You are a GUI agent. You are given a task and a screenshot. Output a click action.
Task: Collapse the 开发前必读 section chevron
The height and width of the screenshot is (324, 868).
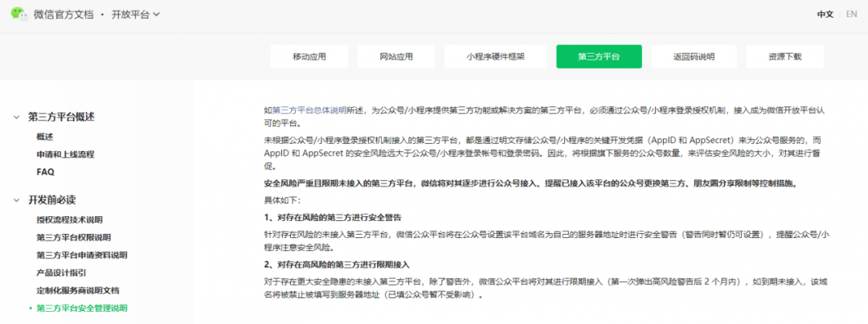click(x=16, y=200)
